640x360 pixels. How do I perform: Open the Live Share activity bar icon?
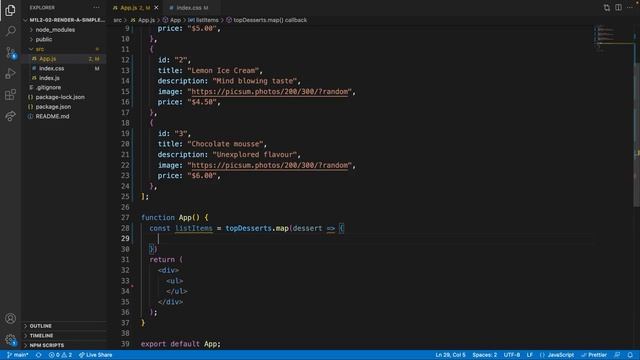[x=11, y=116]
